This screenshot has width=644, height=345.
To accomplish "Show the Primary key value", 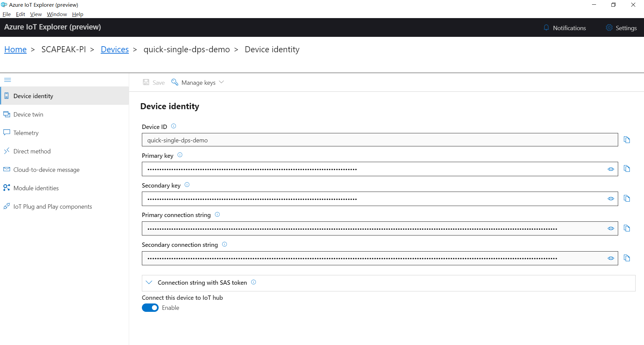I will (611, 169).
